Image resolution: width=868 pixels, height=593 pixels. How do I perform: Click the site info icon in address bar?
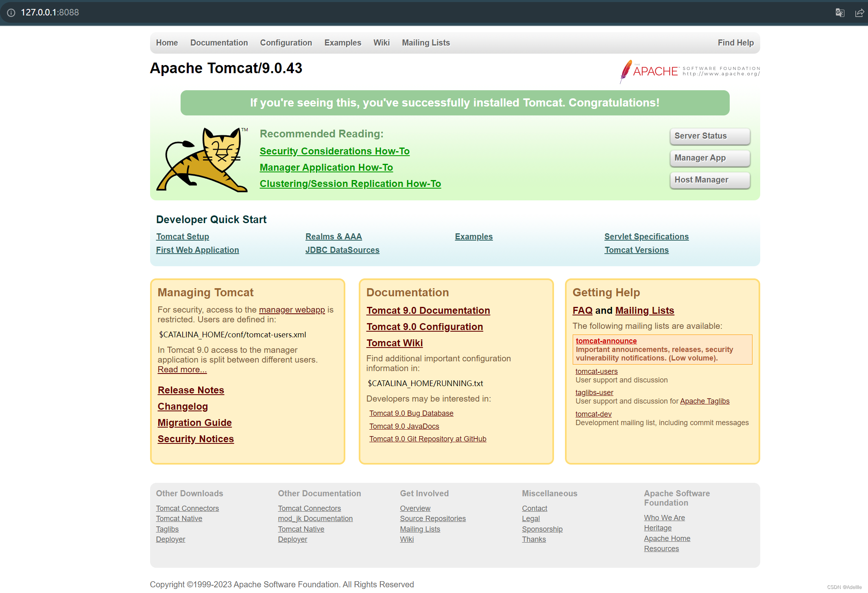tap(11, 13)
